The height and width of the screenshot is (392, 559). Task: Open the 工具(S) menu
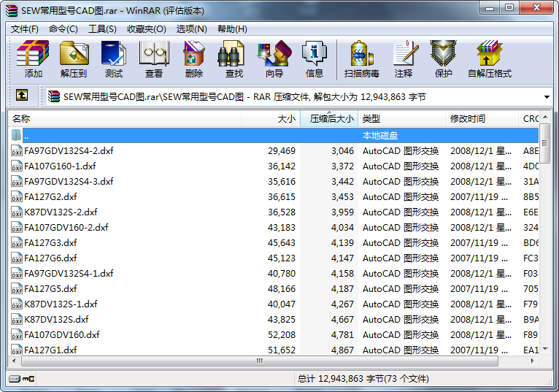click(102, 29)
